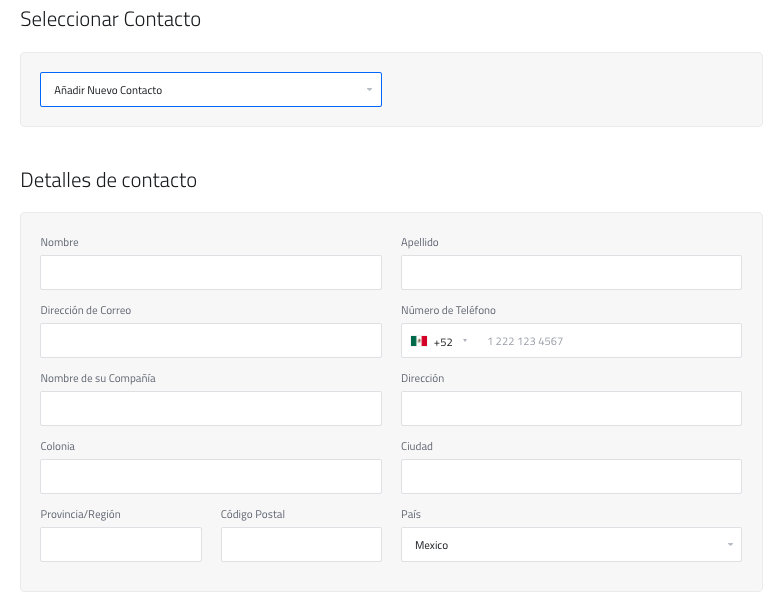Expand the +52 country code arrow
This screenshot has height=608, width=780.
click(x=465, y=341)
